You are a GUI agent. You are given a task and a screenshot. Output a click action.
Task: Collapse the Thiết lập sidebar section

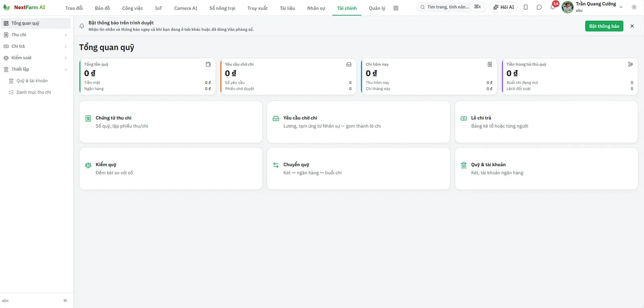(x=35, y=69)
